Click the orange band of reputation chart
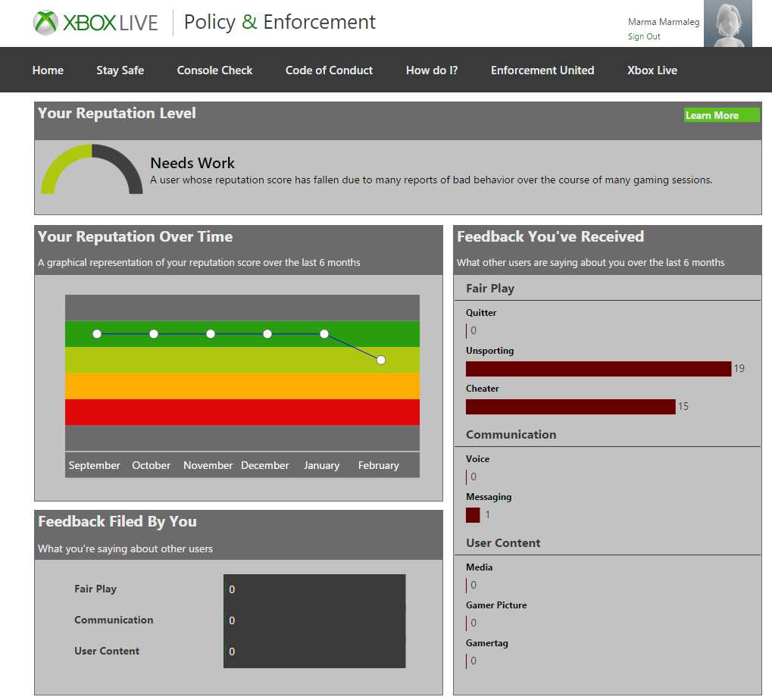This screenshot has height=700, width=772. click(242, 386)
